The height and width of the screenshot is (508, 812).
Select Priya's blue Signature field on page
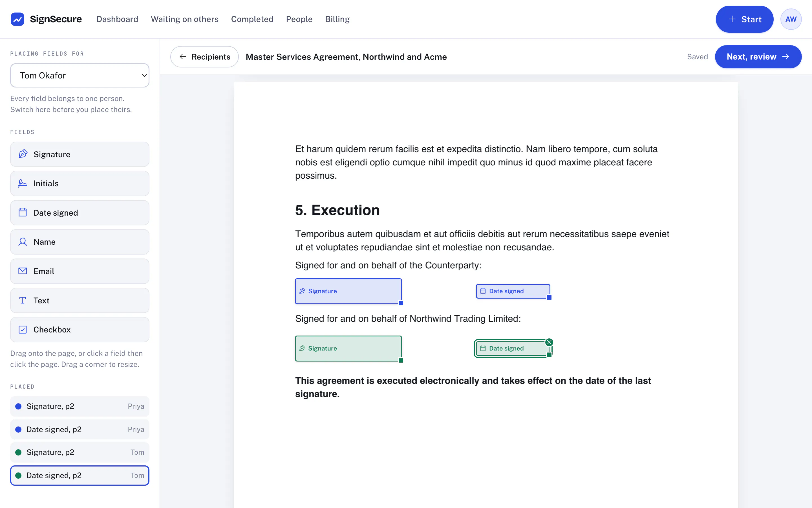348,291
